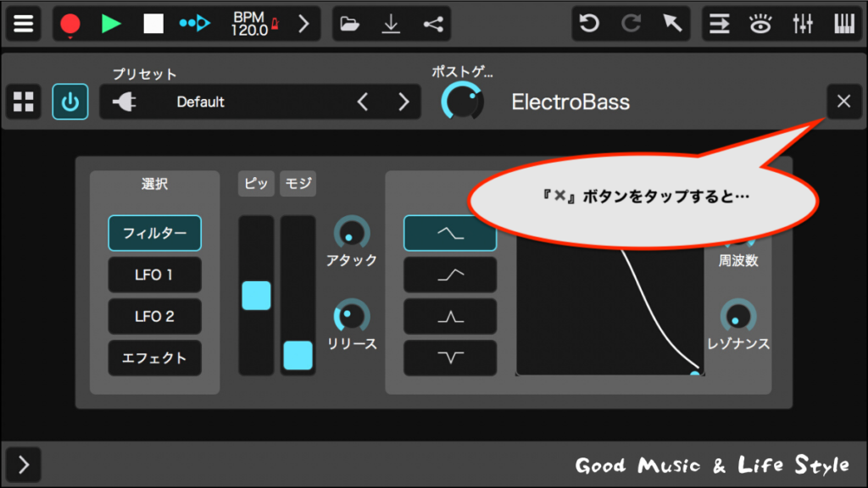Open BPM 120.0 tempo settings
This screenshot has width=868, height=488.
(x=249, y=25)
